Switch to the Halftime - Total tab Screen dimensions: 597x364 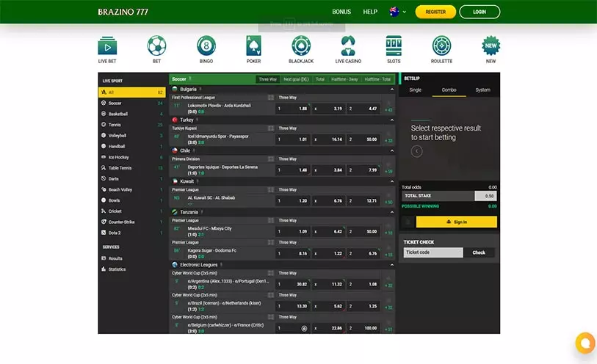(x=377, y=79)
